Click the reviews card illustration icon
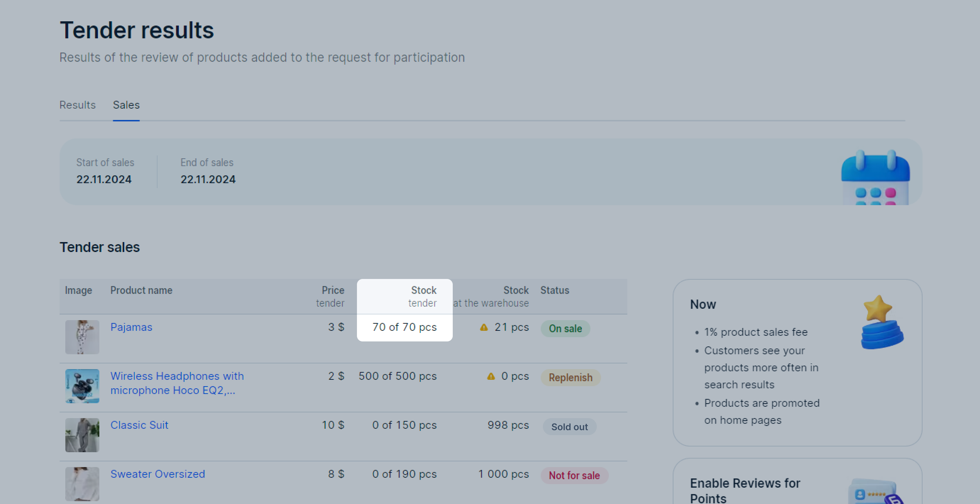 pos(876,491)
